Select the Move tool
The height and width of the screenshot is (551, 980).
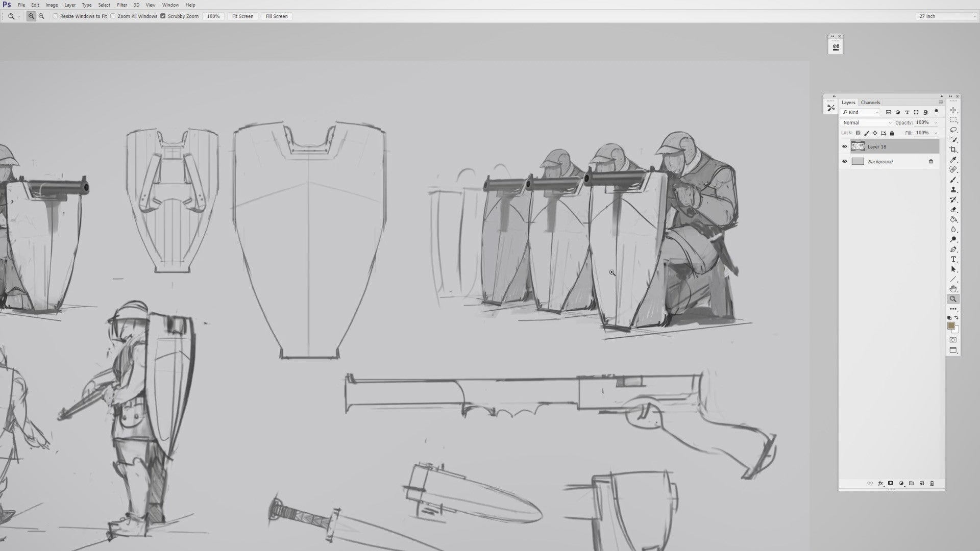[953, 110]
